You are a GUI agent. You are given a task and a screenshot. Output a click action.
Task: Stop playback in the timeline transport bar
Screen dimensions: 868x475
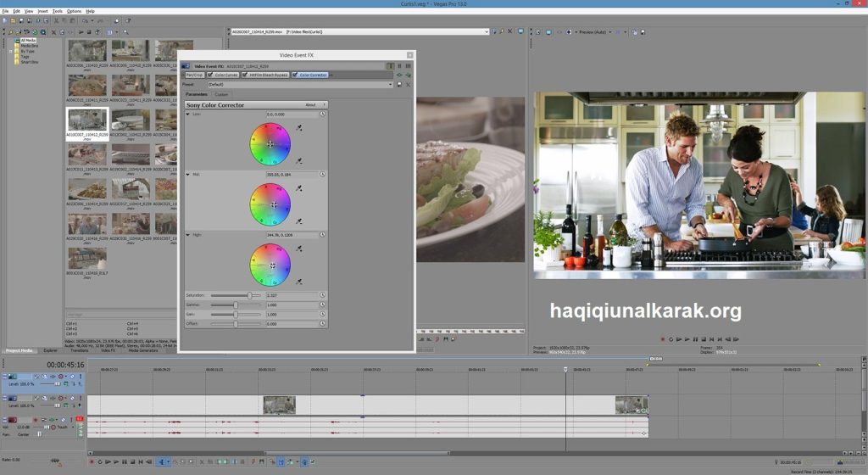pyautogui.click(x=132, y=461)
